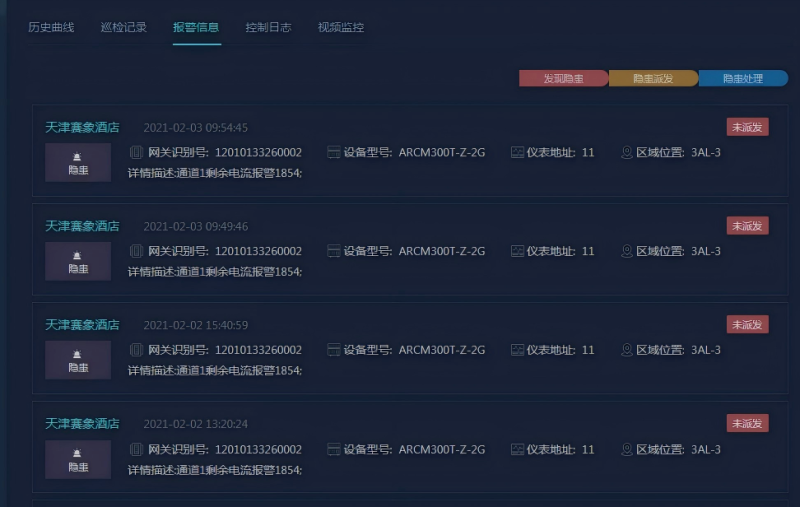This screenshot has width=800, height=507.
Task: Open 天津赛象酒店 link in 09:54:45 record
Action: click(82, 128)
